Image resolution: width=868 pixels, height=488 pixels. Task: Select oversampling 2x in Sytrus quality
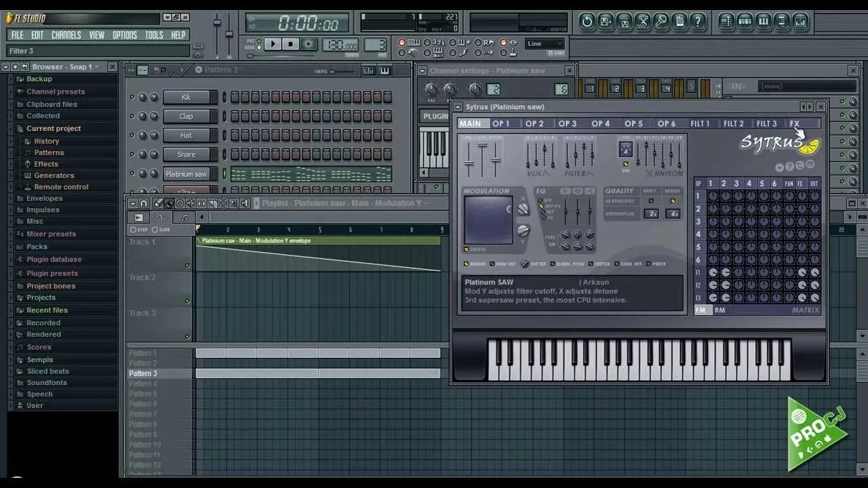pyautogui.click(x=651, y=213)
